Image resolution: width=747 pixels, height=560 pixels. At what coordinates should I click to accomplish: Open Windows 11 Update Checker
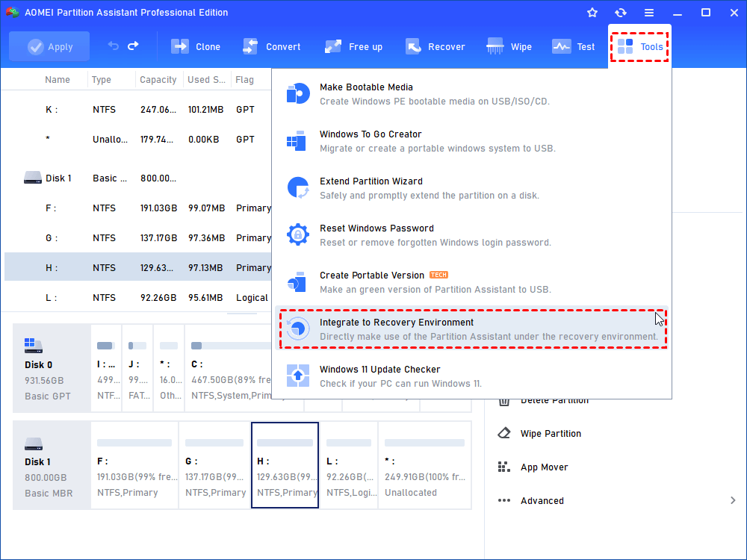[x=471, y=376]
